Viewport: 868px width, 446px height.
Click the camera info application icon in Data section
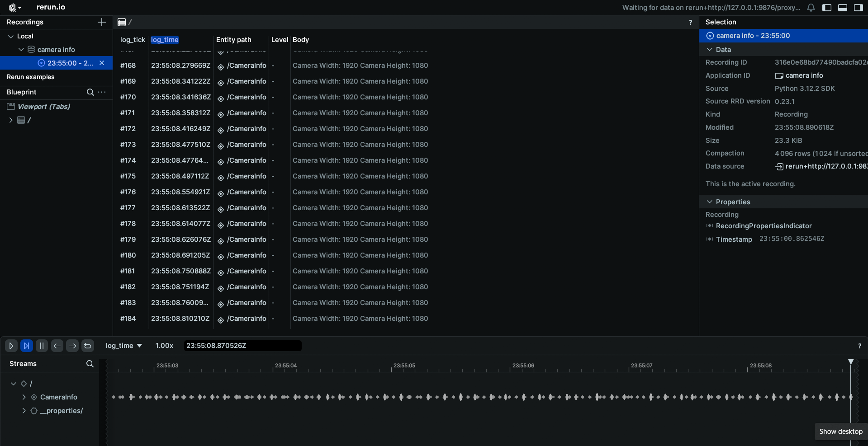(x=779, y=75)
